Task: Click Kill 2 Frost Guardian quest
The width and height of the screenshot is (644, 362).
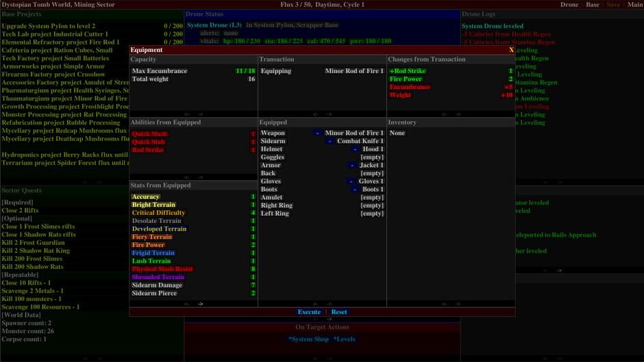Action: click(34, 242)
